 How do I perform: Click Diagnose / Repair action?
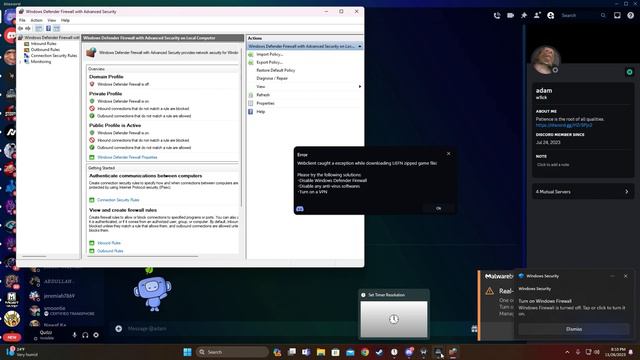272,78
